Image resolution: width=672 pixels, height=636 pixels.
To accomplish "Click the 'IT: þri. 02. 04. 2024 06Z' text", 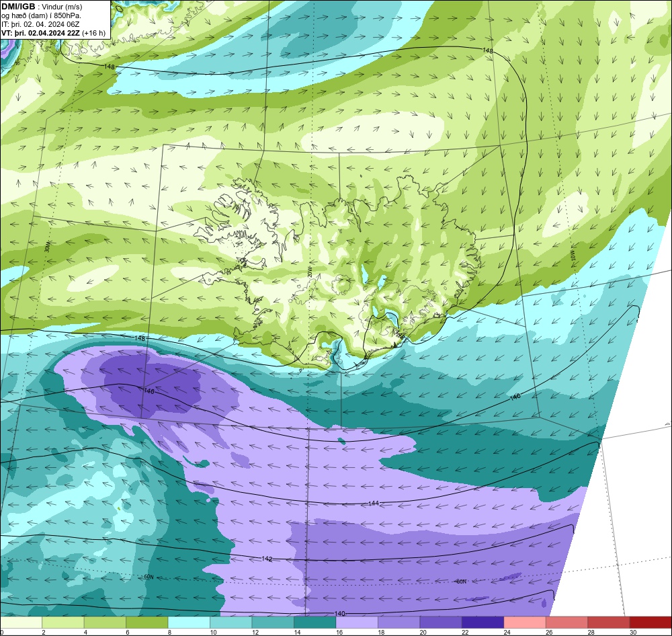I will pos(40,24).
